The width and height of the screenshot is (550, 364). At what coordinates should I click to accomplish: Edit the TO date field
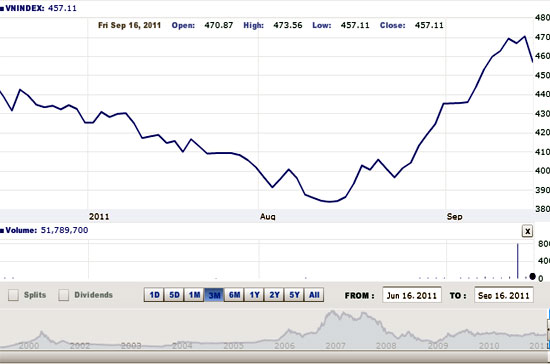(504, 295)
